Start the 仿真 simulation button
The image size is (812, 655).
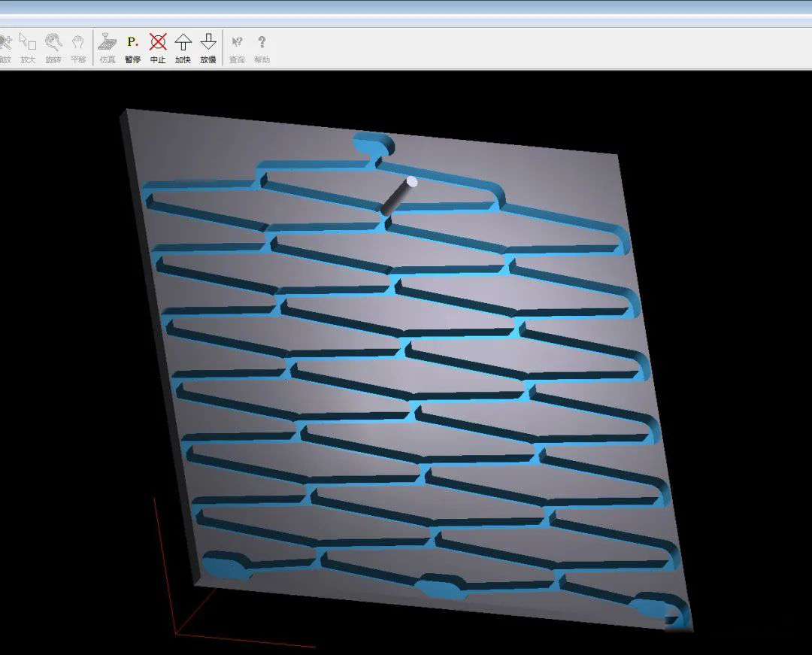108,47
